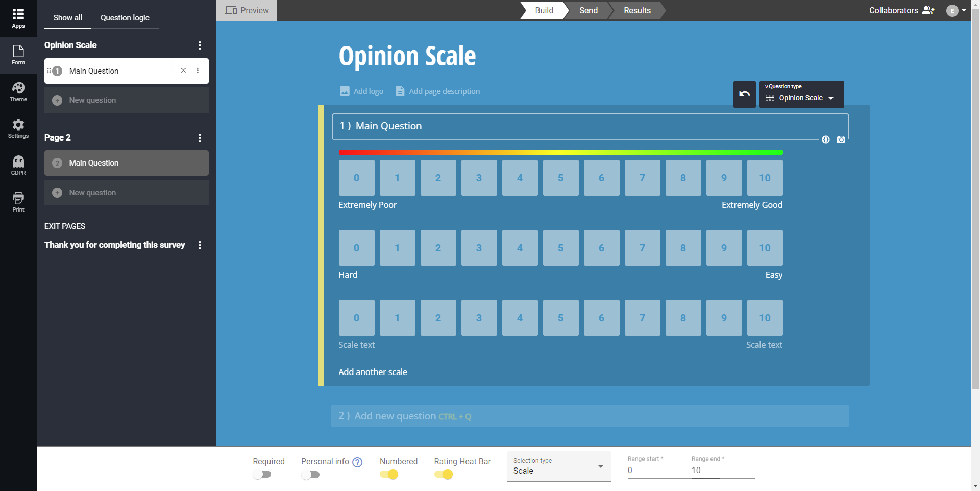Open the Theme palette section
Viewport: 980px width, 491px height.
coord(18,92)
